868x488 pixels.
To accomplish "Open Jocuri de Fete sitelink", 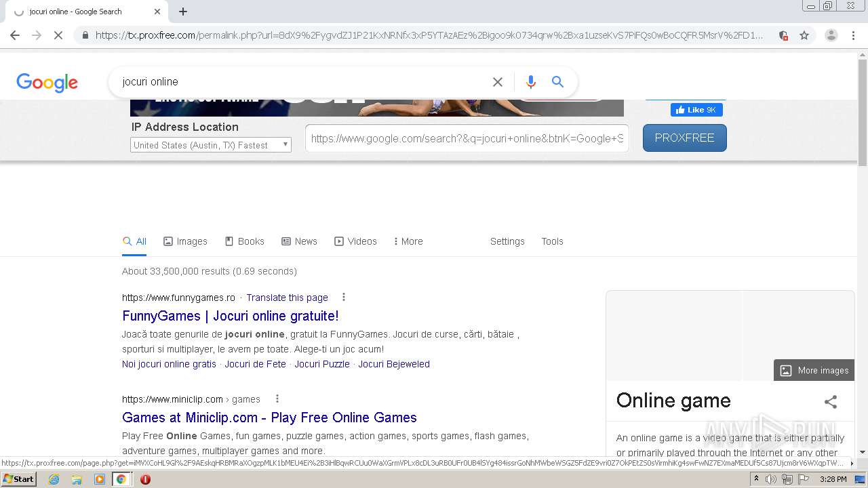I will [x=256, y=364].
